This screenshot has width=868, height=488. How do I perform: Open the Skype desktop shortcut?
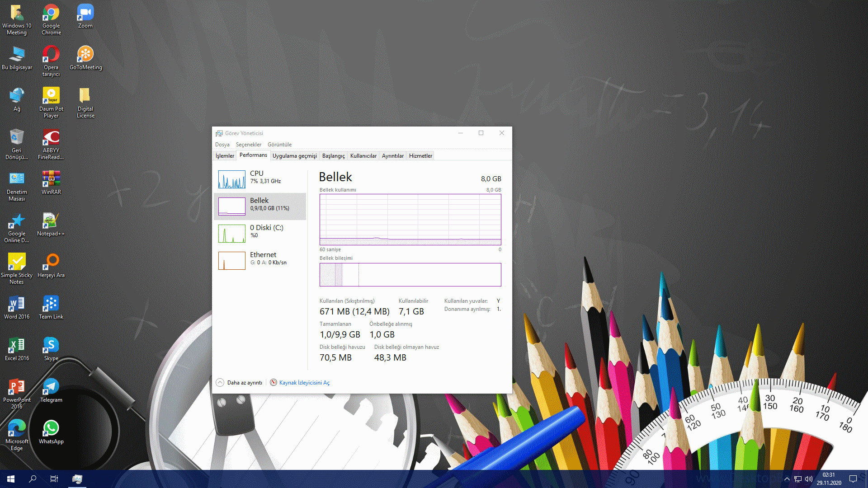(51, 349)
